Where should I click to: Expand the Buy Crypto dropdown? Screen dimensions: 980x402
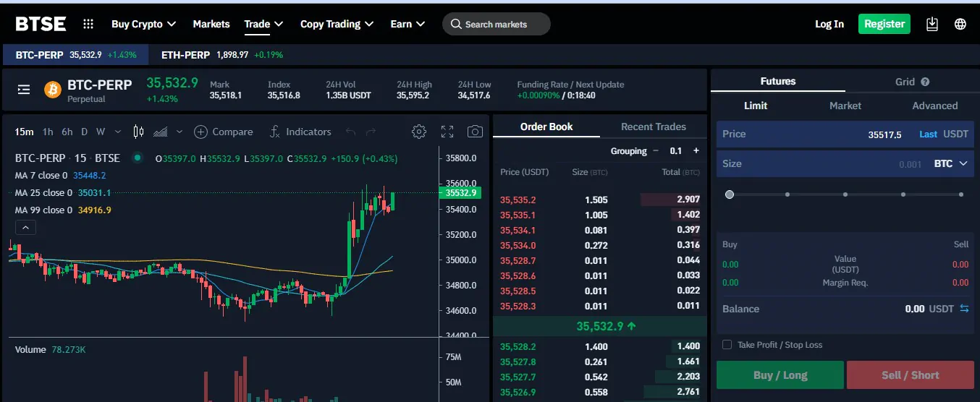(144, 24)
